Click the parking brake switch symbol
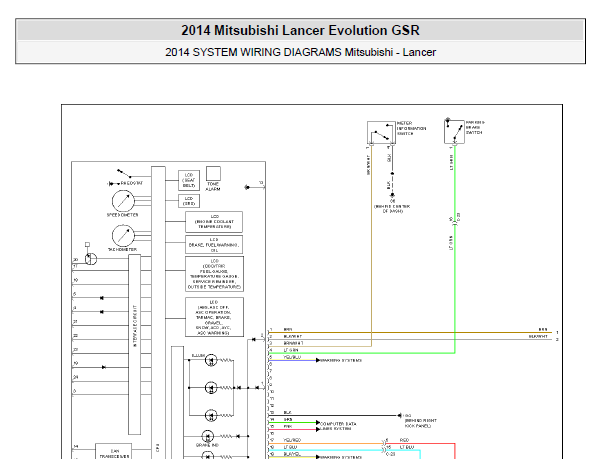This screenshot has width=611, height=459. pos(454,132)
